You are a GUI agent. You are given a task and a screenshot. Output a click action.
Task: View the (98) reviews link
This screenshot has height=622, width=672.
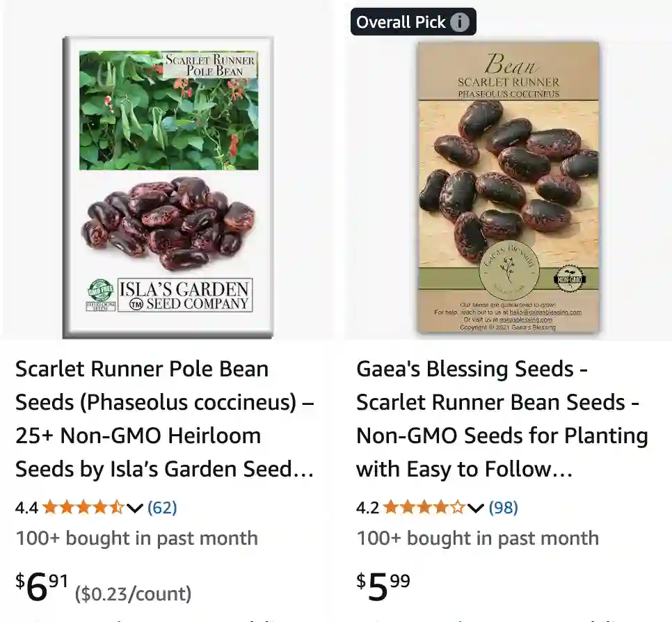click(x=504, y=508)
